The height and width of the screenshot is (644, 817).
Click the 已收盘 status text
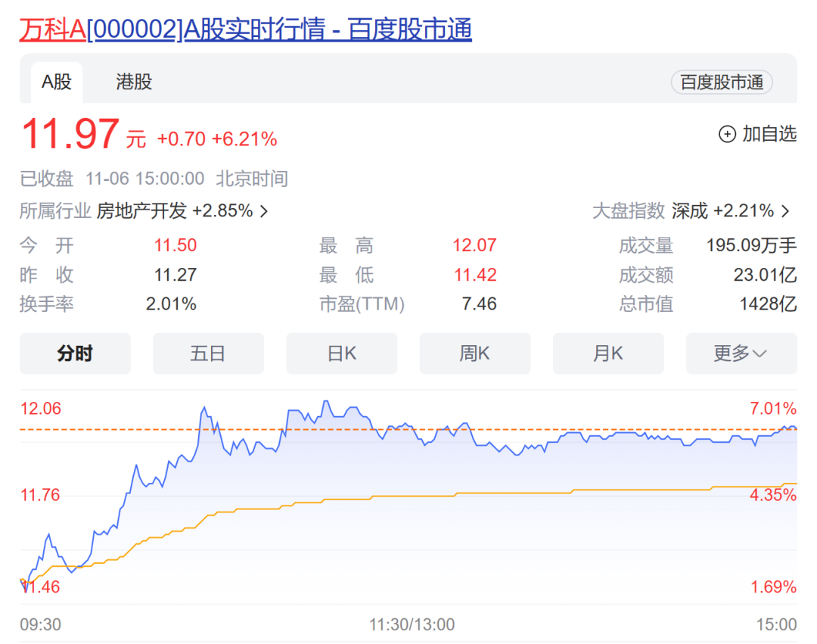pyautogui.click(x=46, y=179)
